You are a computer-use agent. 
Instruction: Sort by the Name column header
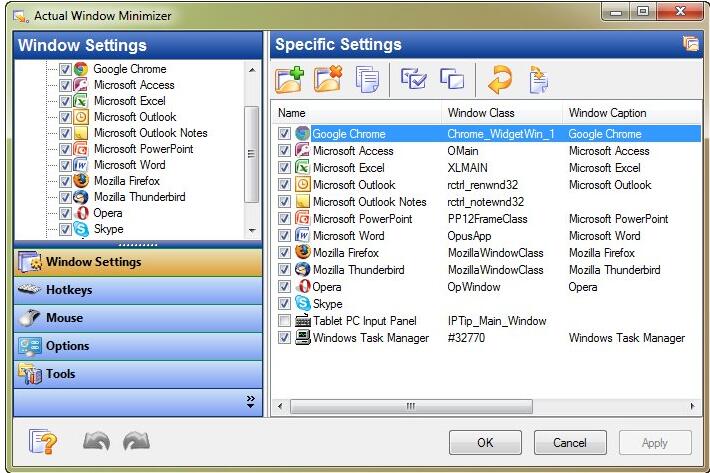[x=356, y=113]
